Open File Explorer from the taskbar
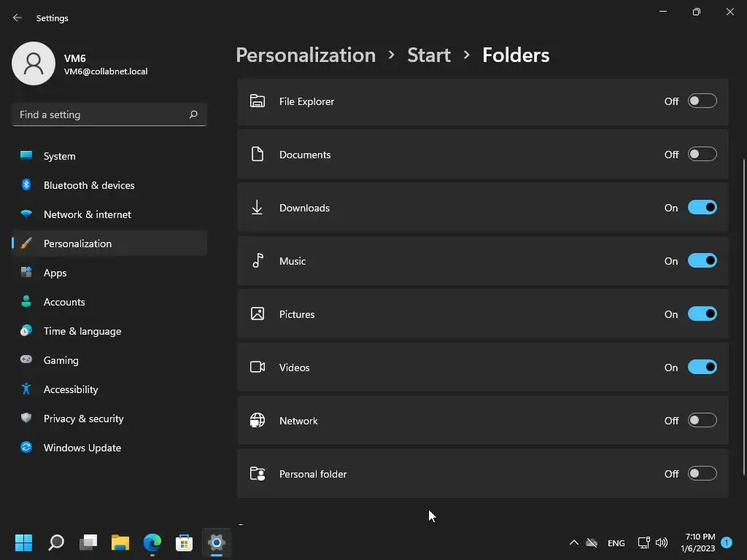Viewport: 747px width, 560px height. pyautogui.click(x=120, y=542)
